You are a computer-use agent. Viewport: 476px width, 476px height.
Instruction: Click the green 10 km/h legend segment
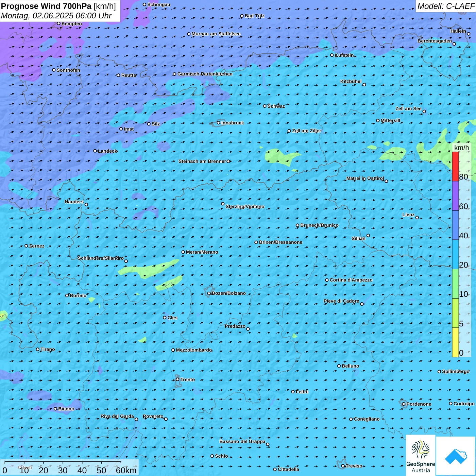(455, 284)
